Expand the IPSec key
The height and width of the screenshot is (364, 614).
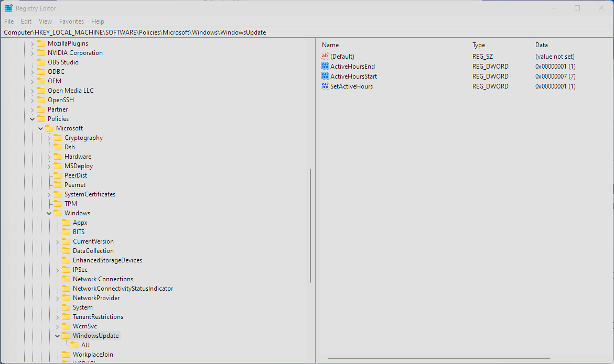[57, 269]
